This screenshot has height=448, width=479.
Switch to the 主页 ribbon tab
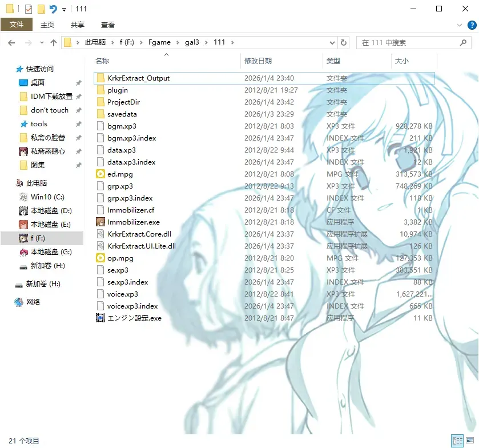[x=47, y=25]
